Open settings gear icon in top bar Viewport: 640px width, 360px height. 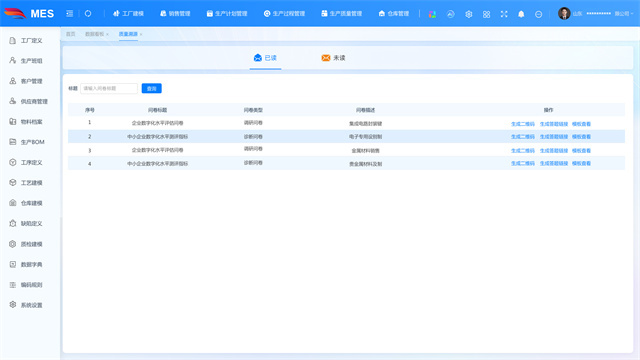(x=469, y=14)
